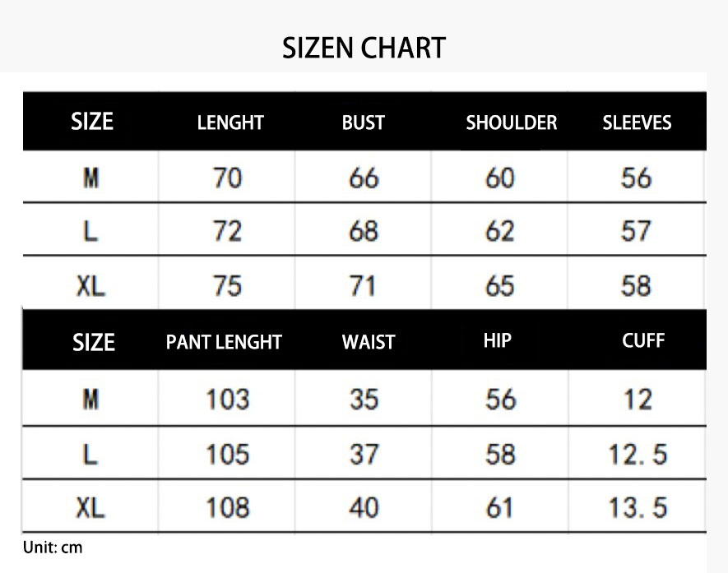Click cuff value 12.5
Viewport: 728px width, 573px height.
pyautogui.click(x=638, y=454)
